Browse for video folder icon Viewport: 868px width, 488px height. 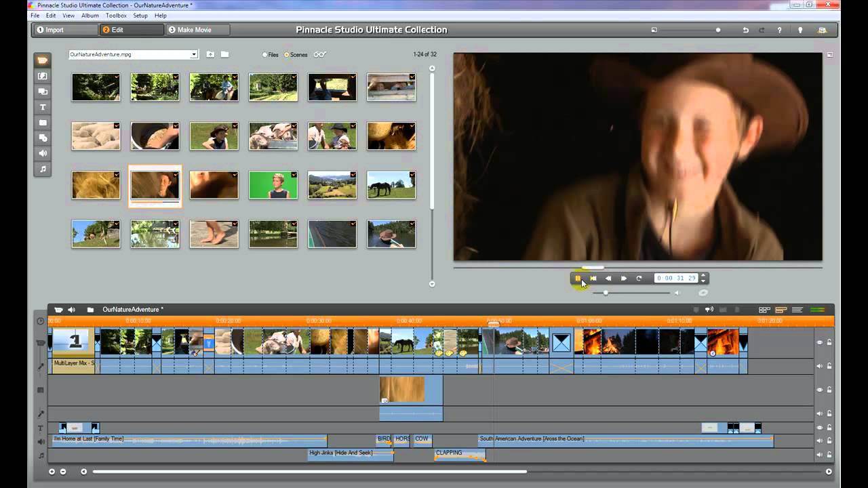224,54
